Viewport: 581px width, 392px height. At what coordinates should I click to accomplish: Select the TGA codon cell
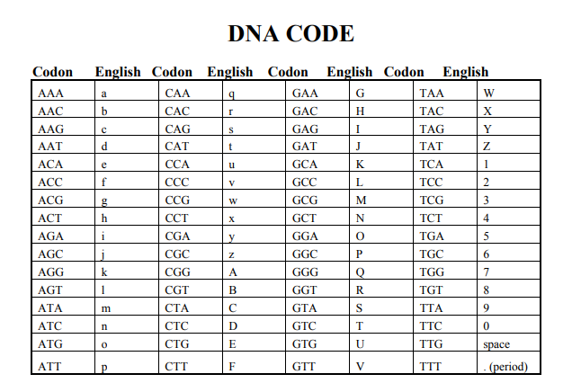point(433,236)
